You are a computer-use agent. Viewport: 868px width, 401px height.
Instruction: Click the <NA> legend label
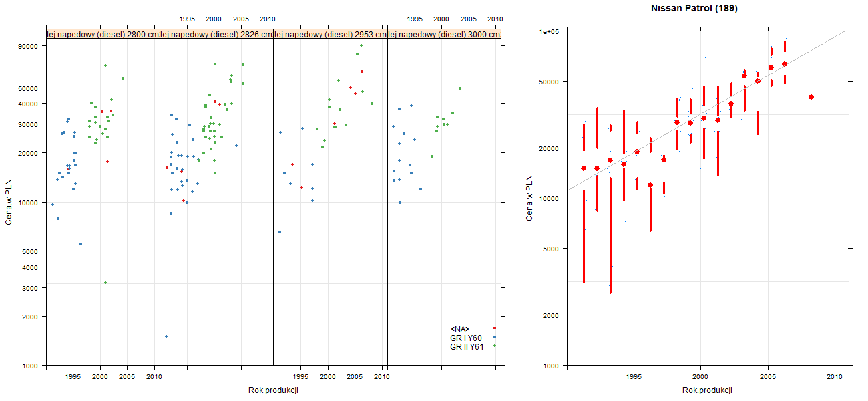click(460, 329)
